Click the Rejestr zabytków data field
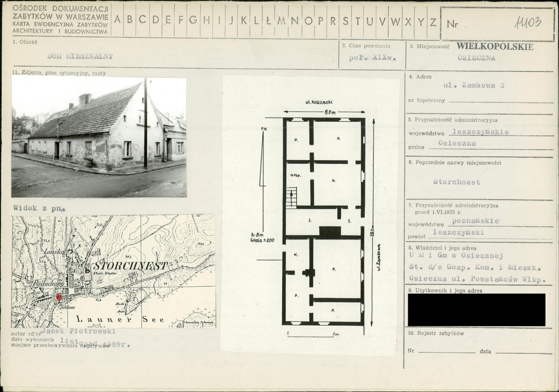Image resolution: width=559 pixels, height=392 pixels. pos(524,351)
